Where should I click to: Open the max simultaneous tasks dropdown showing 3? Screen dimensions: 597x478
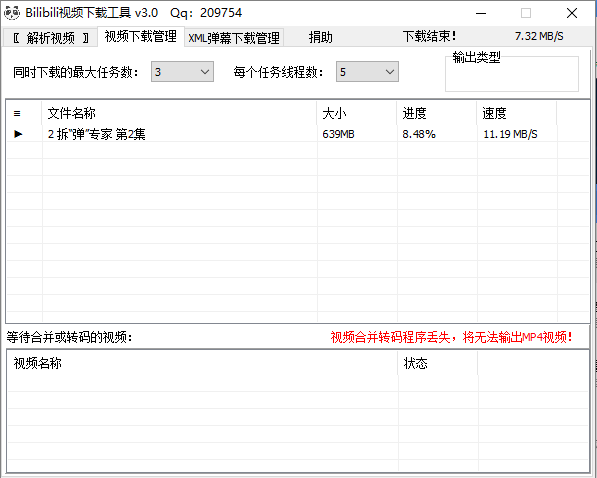point(182,72)
